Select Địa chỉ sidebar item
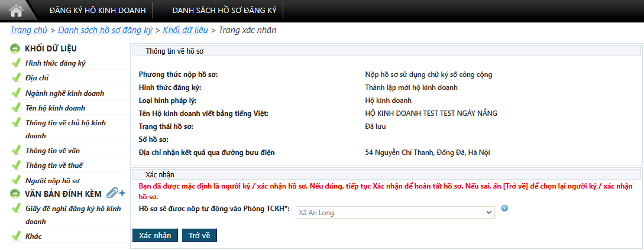 pyautogui.click(x=37, y=78)
